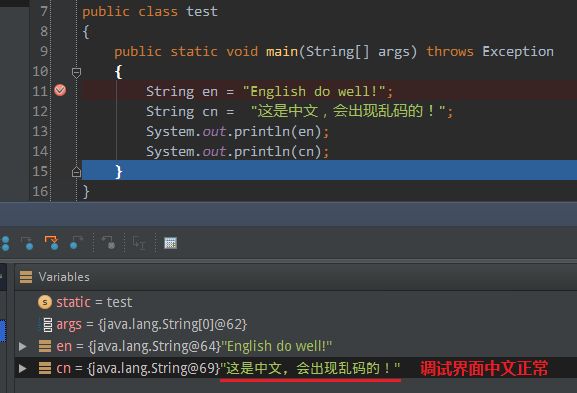This screenshot has height=393, width=577.
Task: Select the cn Chinese string value text
Action: click(310, 368)
